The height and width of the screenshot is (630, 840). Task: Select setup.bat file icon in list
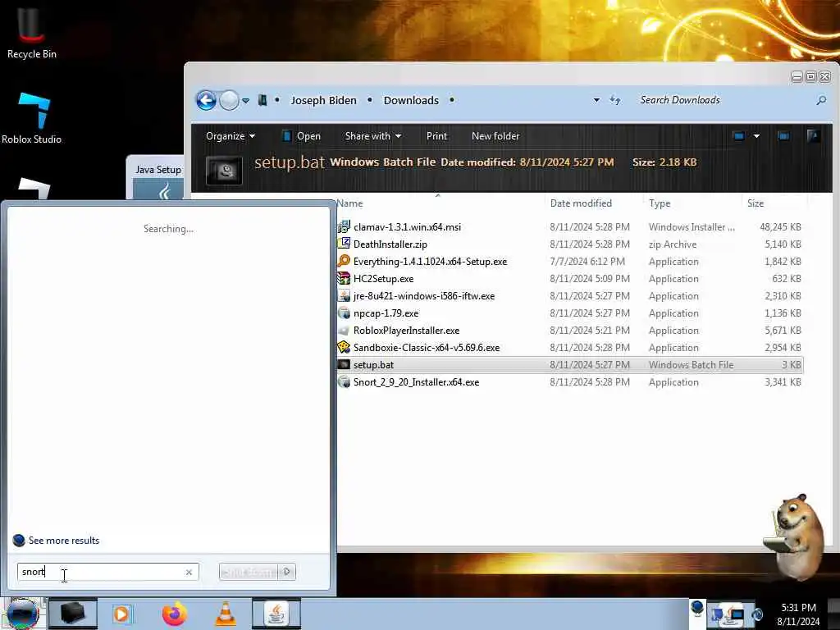[x=344, y=365]
